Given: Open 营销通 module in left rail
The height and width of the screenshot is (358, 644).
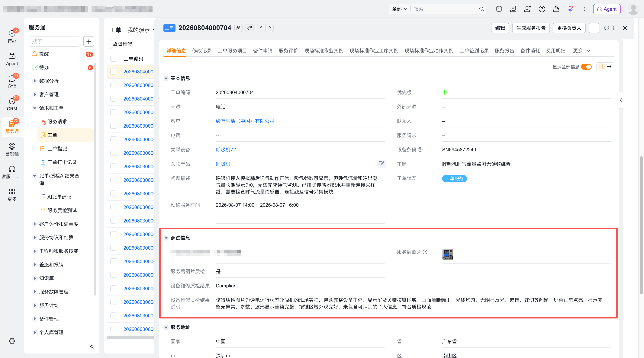Looking at the screenshot, I should tap(12, 149).
